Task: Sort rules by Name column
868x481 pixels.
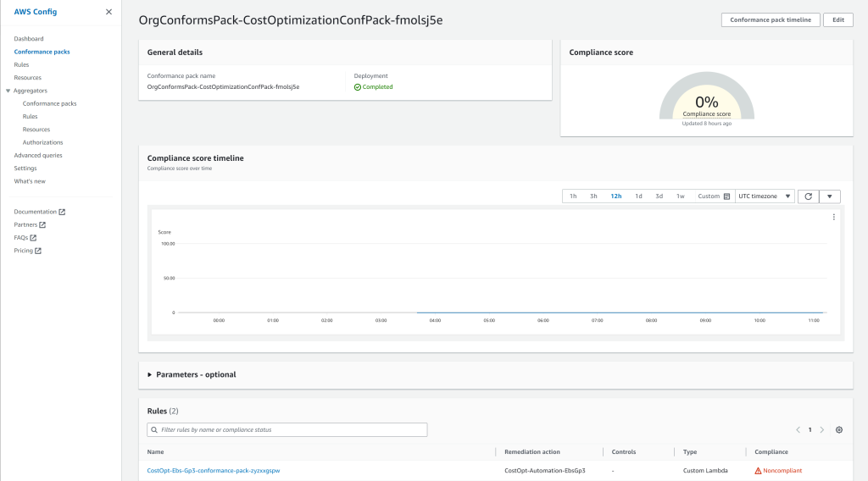Action: point(156,451)
